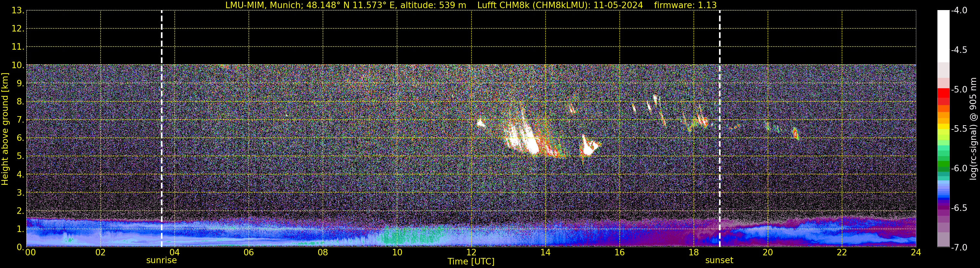Click the '20' time axis tick label
The width and height of the screenshot is (980, 268).
click(768, 252)
